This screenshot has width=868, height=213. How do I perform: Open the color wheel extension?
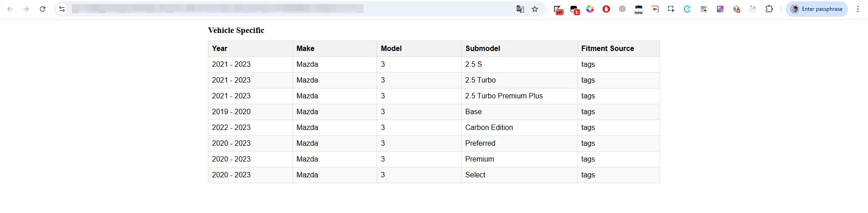[x=590, y=9]
